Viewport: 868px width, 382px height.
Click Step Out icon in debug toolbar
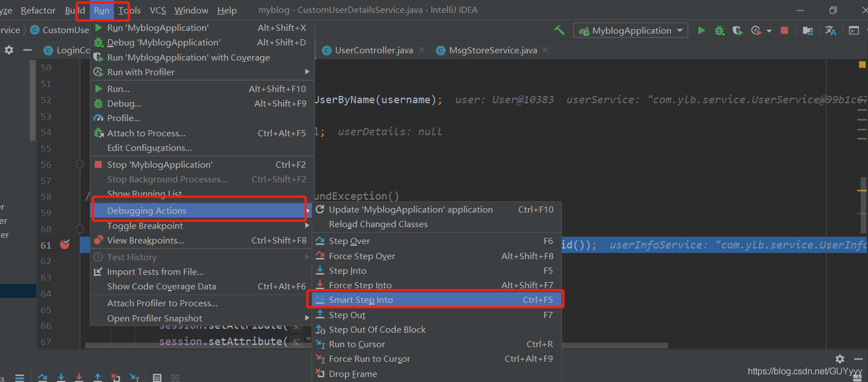98,378
